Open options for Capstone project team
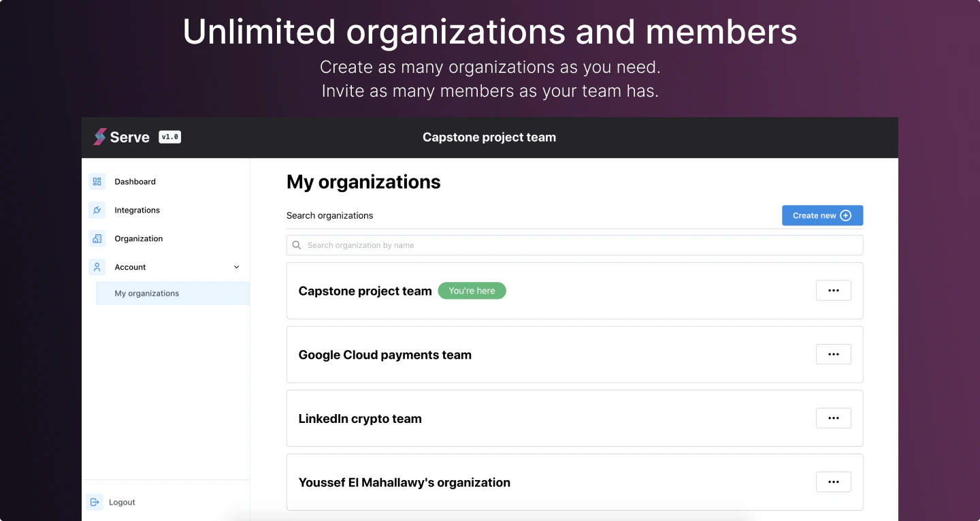980x521 pixels. pyautogui.click(x=833, y=291)
